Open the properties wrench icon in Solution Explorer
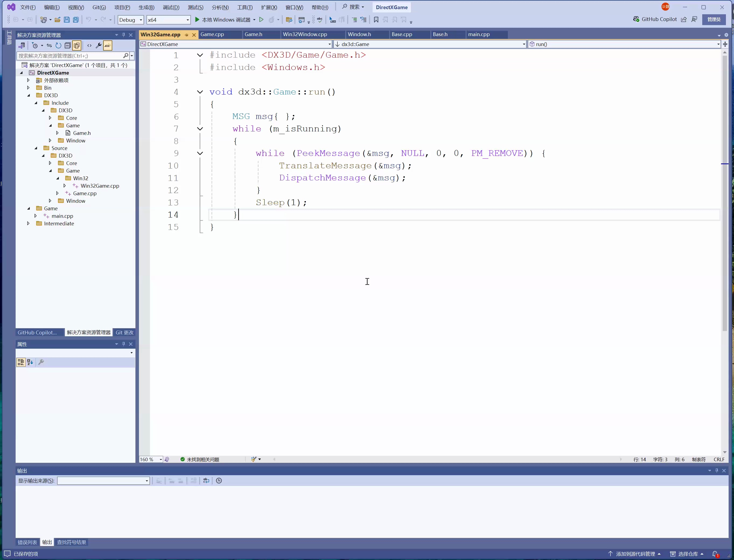The height and width of the screenshot is (560, 734). 98,45
